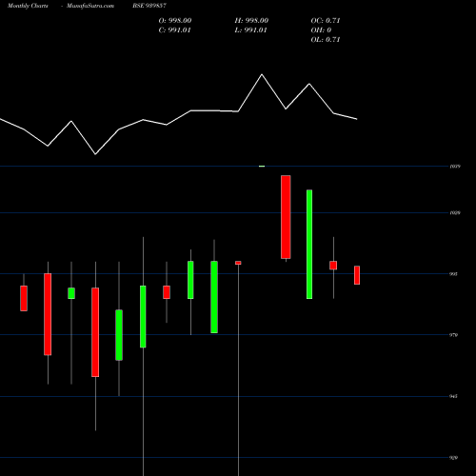This screenshot has height=476, width=476.
Task: Click the tiny green candle on the 1039 gridline
Action: [x=262, y=166]
